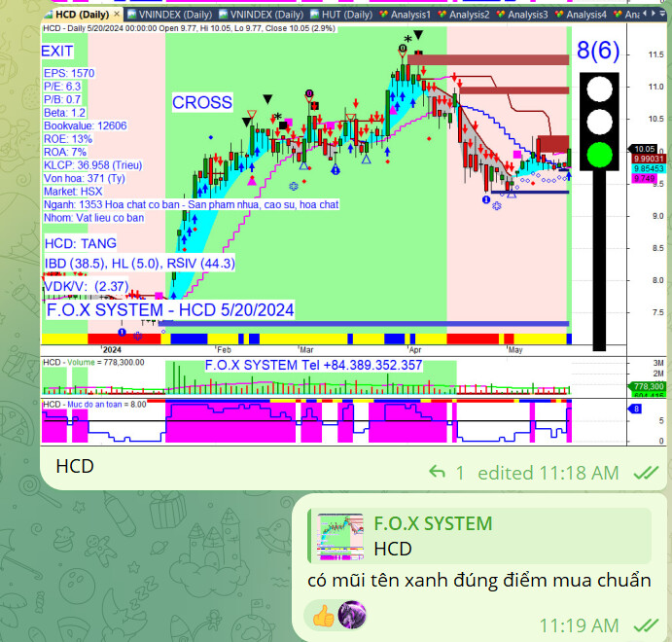
Task: Click the reactor avatar beside thumbs-up
Action: point(352,615)
